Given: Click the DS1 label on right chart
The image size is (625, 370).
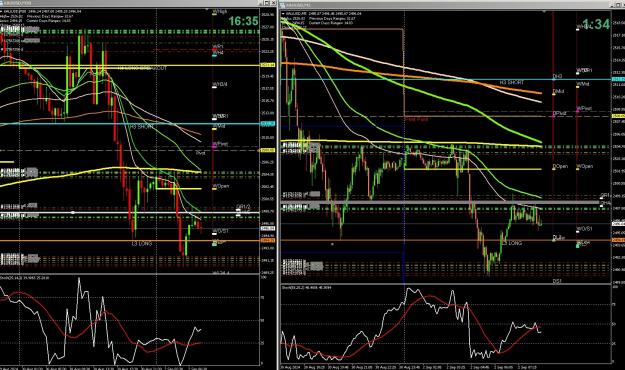Looking at the screenshot, I should 557,281.
